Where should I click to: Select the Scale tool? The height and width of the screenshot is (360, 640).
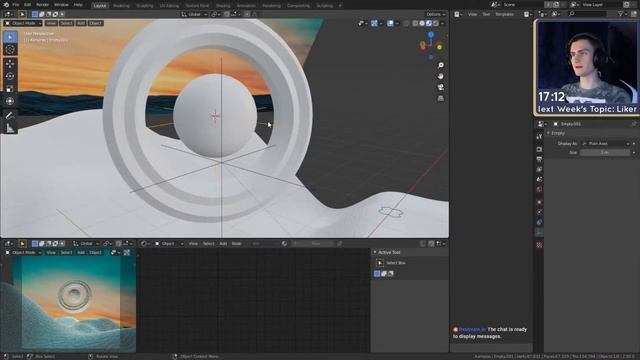10,89
